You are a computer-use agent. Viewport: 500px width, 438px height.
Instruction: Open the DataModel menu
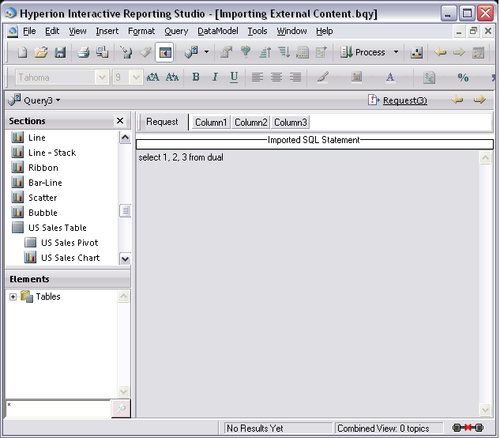[x=218, y=31]
